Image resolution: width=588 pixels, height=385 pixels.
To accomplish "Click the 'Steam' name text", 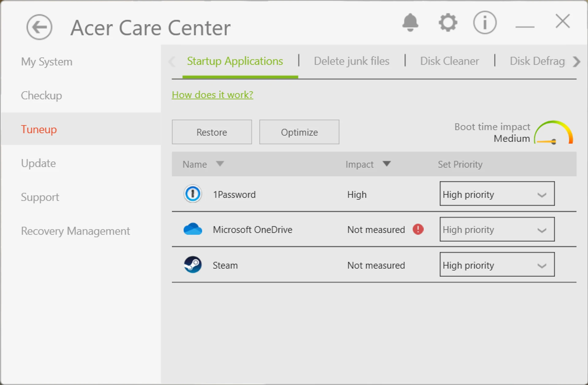I will point(225,265).
